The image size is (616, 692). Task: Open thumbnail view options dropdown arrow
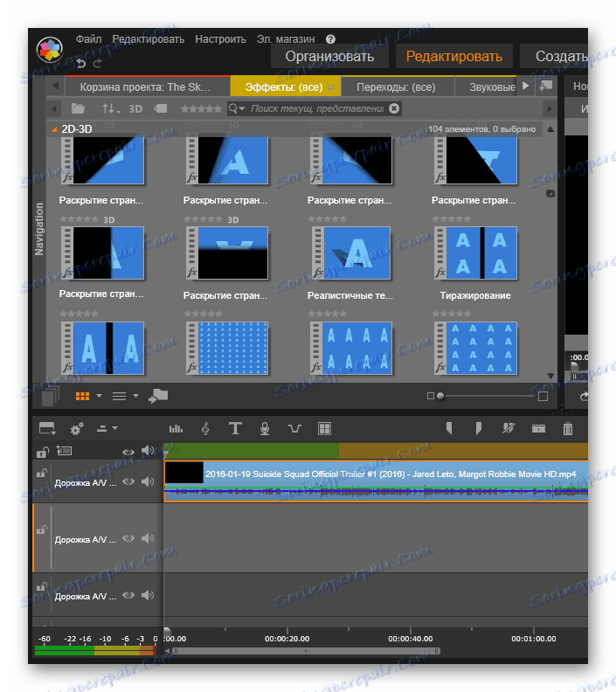pyautogui.click(x=100, y=396)
